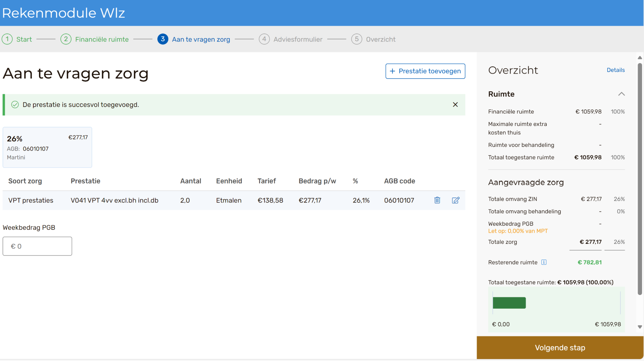Click the 26,1% percentage cell
The height and width of the screenshot is (361, 644).
[x=361, y=200]
